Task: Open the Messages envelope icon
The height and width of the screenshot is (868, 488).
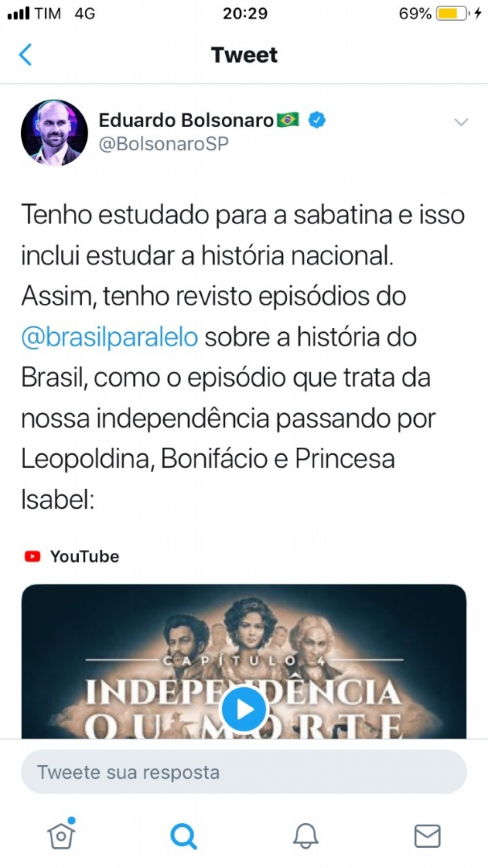Action: [427, 836]
